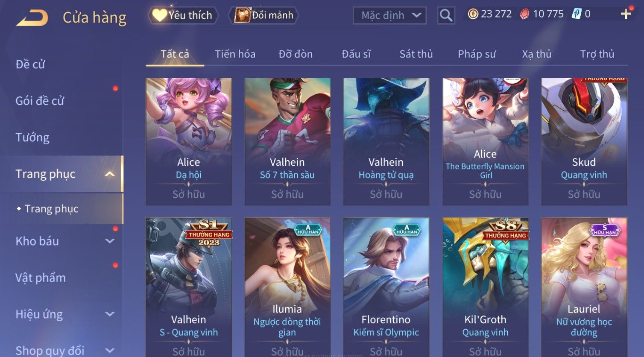Click the gold coin balance icon
This screenshot has width=644, height=357.
coord(473,14)
